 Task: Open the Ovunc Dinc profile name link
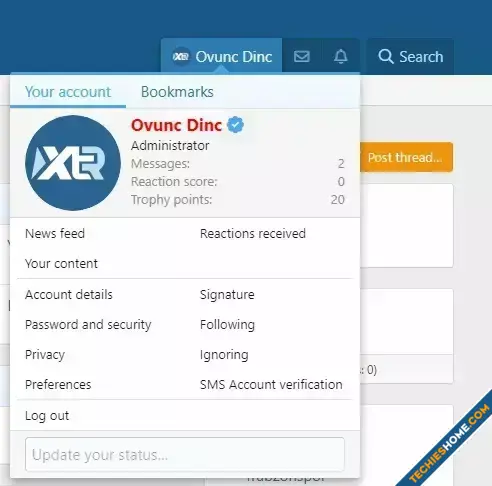click(x=176, y=125)
